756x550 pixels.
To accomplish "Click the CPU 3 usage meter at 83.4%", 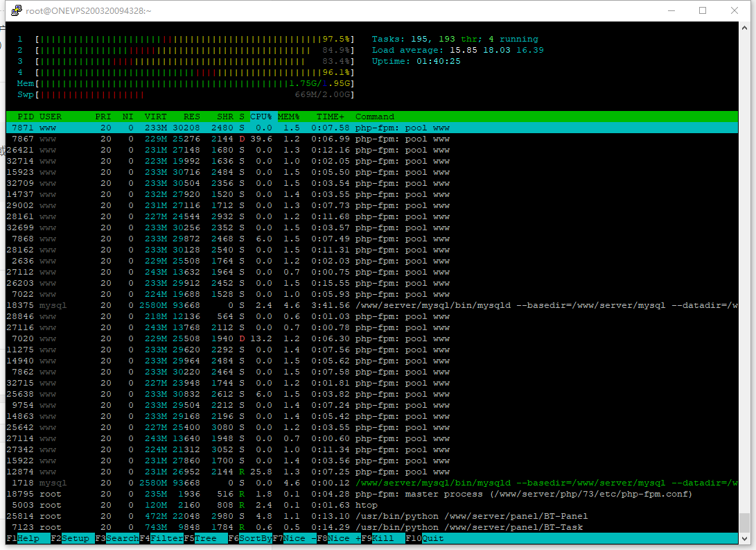I will click(x=186, y=61).
